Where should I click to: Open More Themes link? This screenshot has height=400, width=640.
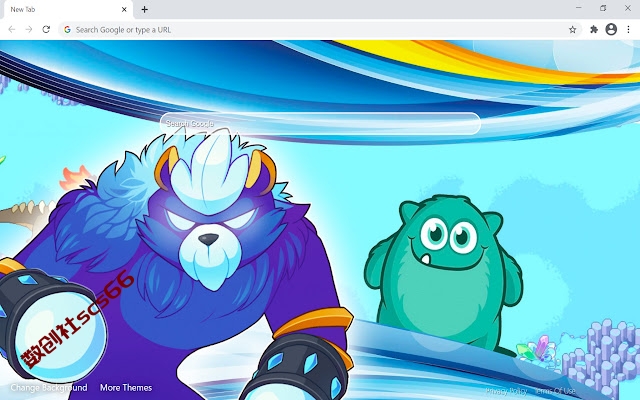point(126,387)
